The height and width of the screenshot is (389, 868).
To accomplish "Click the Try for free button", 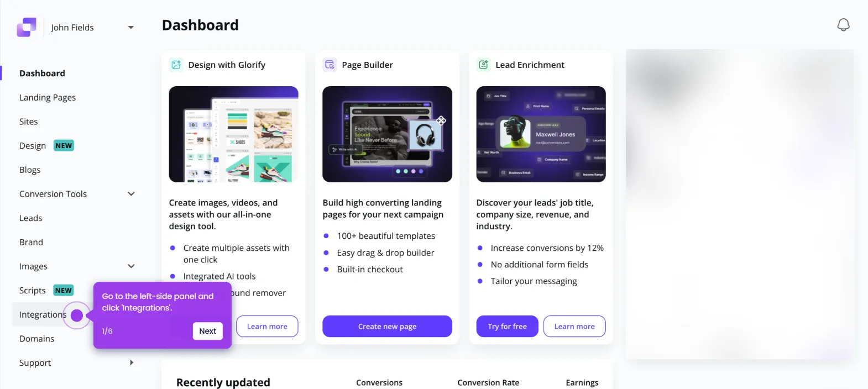I will point(508,326).
